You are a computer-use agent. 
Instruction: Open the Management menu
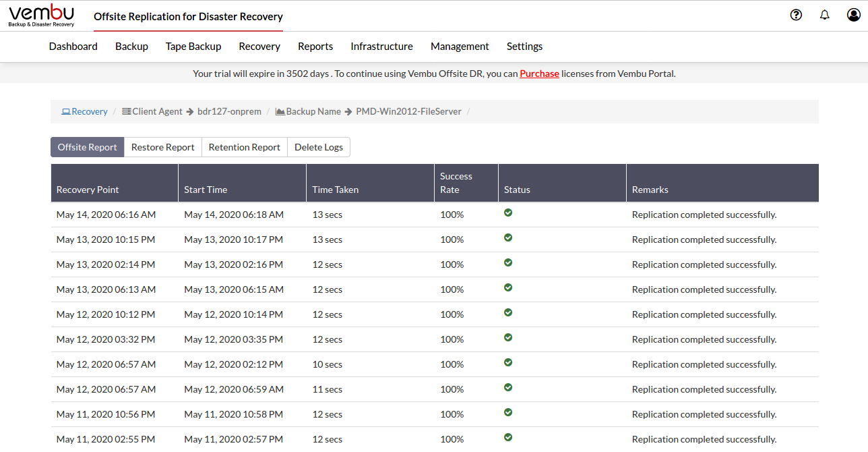[x=460, y=47]
